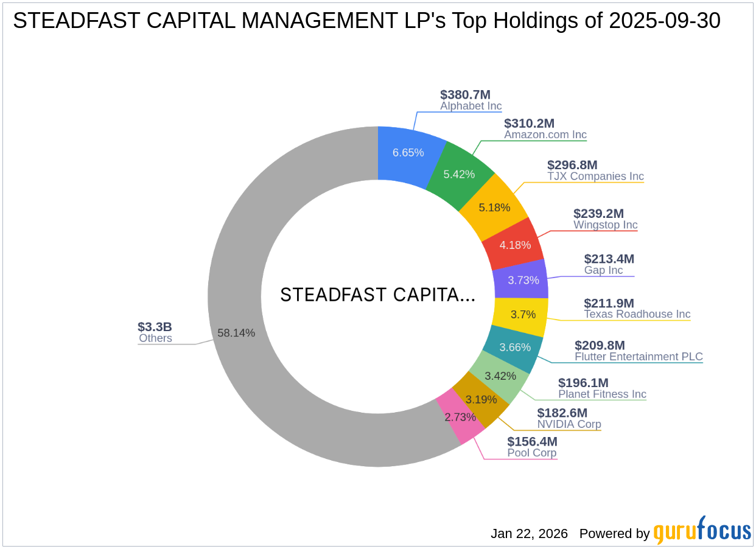Click the Jan 22, 2026 date text
Screen dimensions: 756x549
pos(528,534)
